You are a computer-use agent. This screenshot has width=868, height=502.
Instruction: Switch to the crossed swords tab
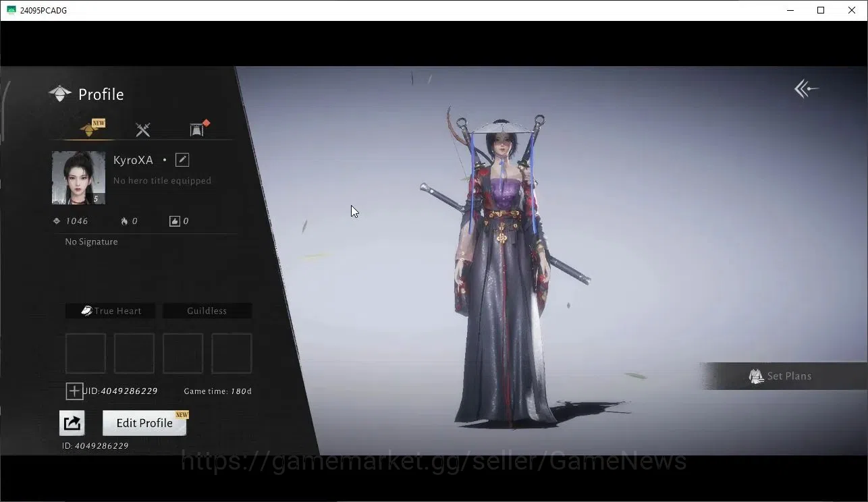click(142, 130)
